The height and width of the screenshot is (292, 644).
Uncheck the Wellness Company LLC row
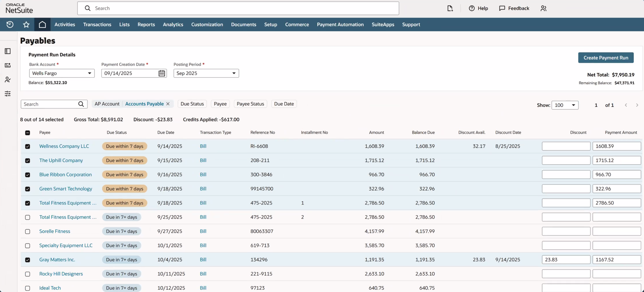pos(28,146)
